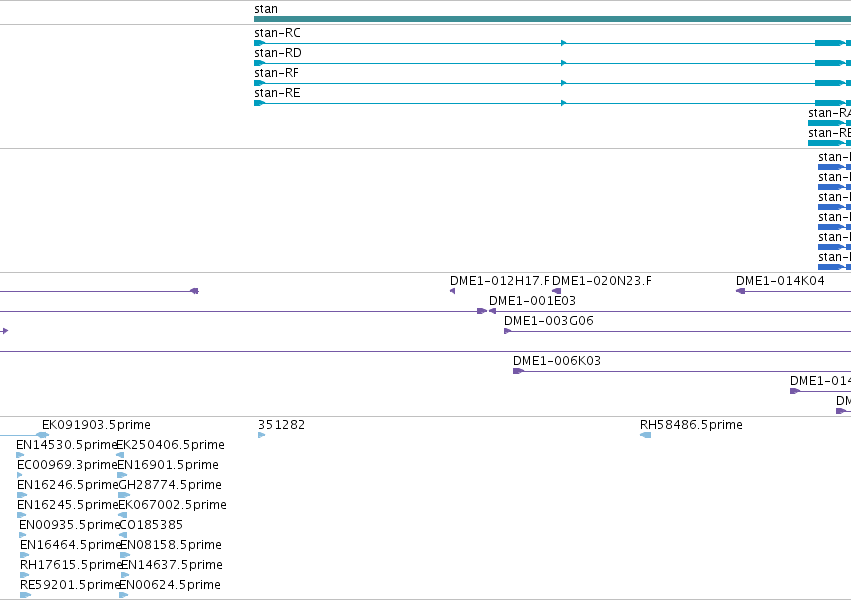
Task: Select the DME1-012H17.F clone label
Action: 500,280
